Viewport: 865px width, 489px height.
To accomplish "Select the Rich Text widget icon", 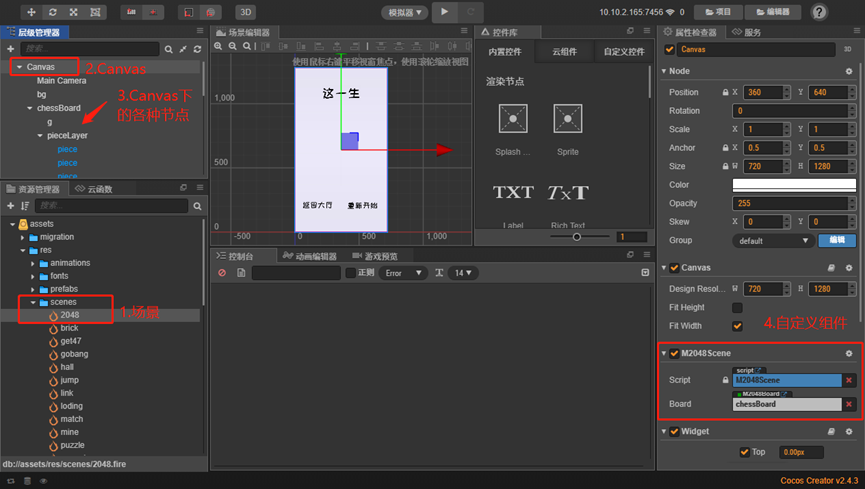I will tap(568, 192).
